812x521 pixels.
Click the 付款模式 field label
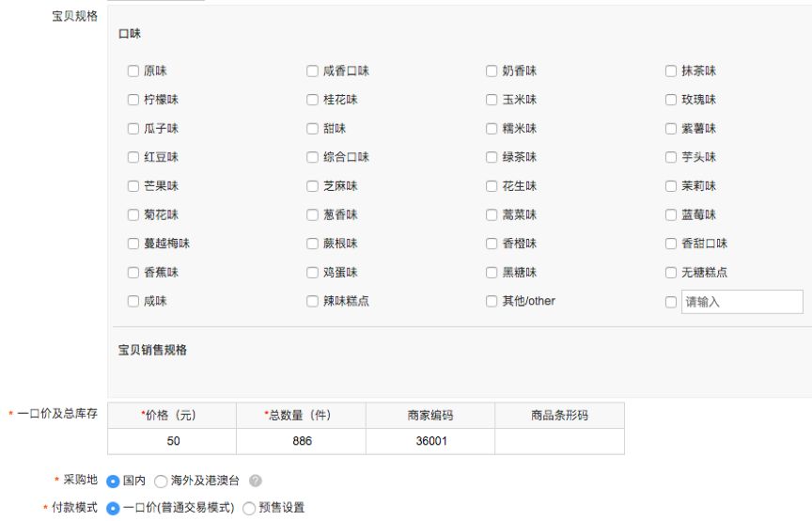click(74, 508)
